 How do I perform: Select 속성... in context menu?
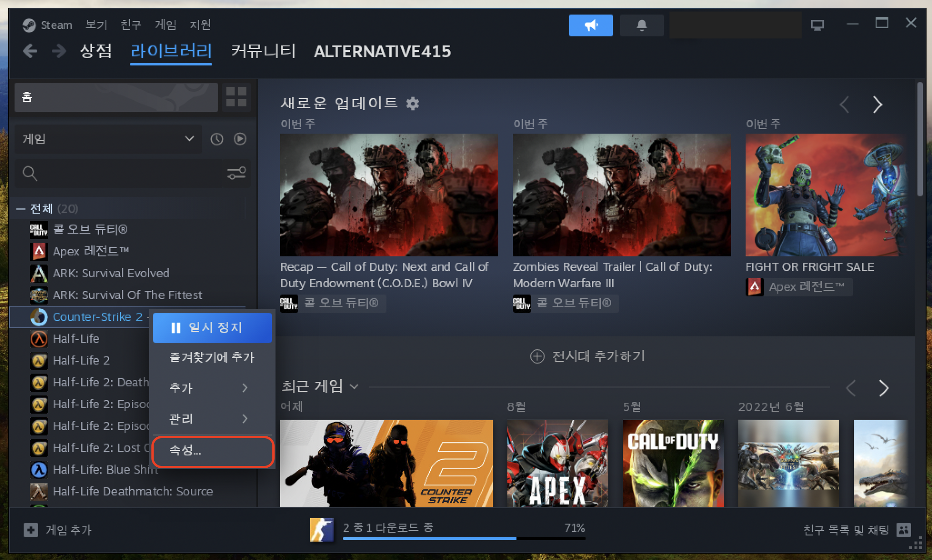(212, 450)
